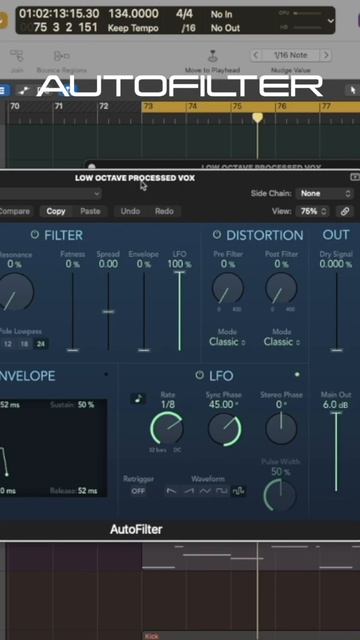
Task: Toggle LFO tempo sync note button
Action: pos(138,399)
